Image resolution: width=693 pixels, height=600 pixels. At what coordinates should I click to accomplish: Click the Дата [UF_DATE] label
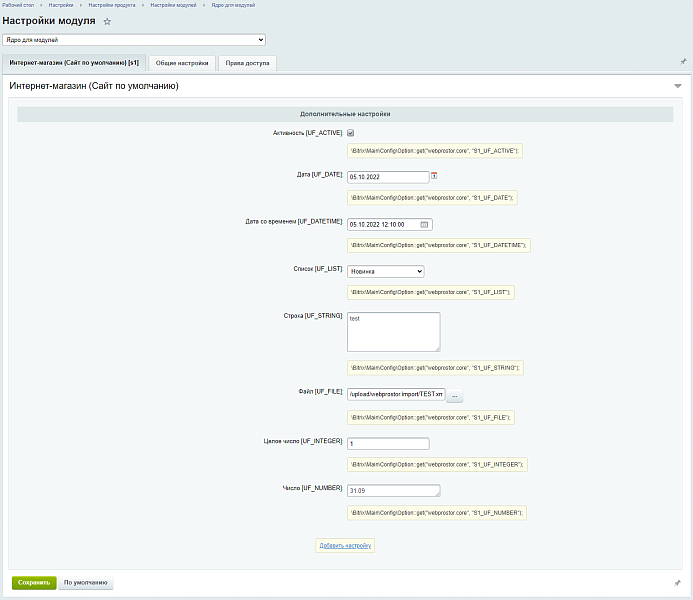coord(320,175)
